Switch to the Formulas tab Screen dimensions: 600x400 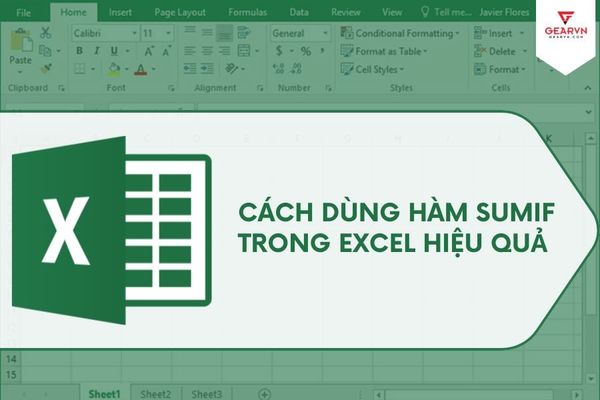248,12
